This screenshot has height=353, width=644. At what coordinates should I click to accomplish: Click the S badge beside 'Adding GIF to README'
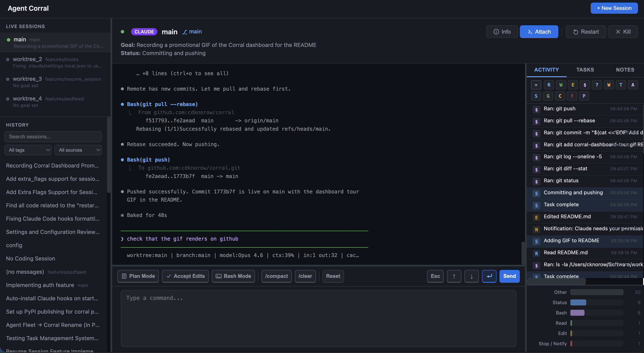point(536,241)
